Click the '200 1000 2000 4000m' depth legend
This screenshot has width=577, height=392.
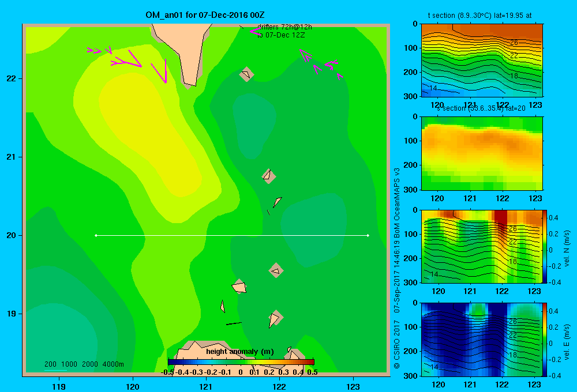tap(84, 364)
